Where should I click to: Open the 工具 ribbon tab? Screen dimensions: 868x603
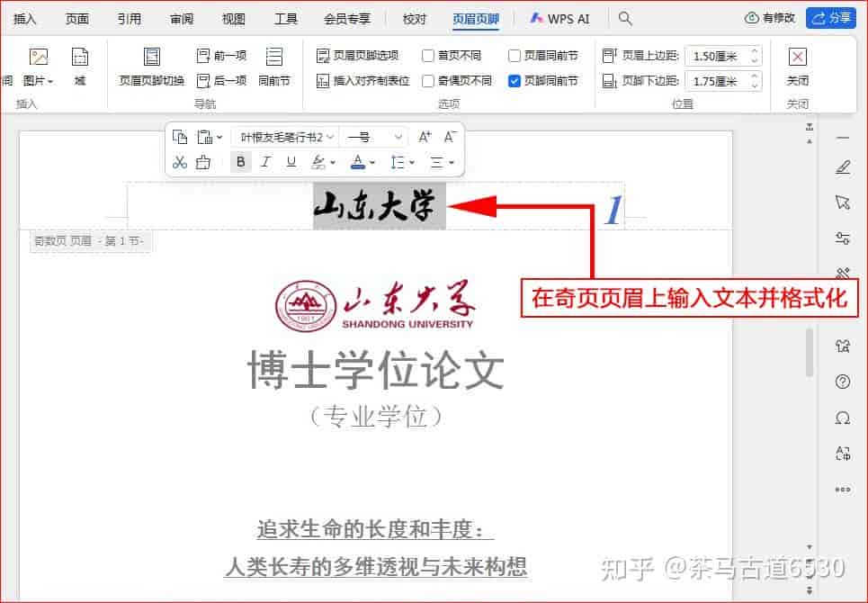[x=286, y=19]
